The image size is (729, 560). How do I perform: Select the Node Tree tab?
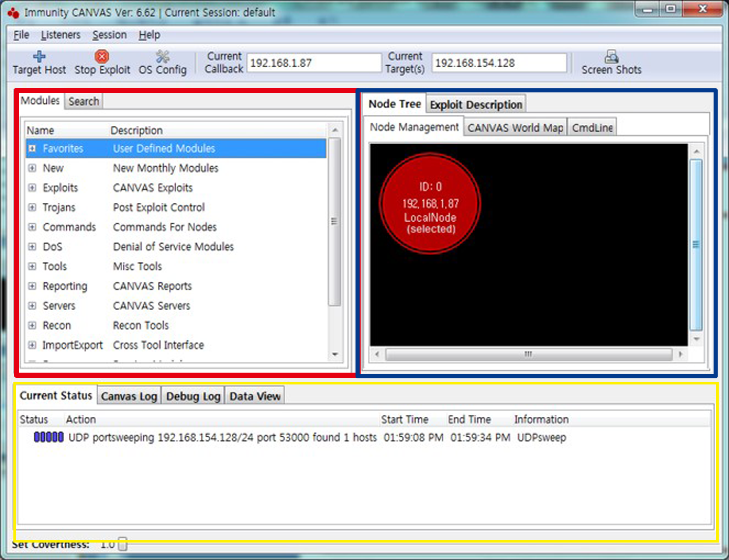(395, 104)
